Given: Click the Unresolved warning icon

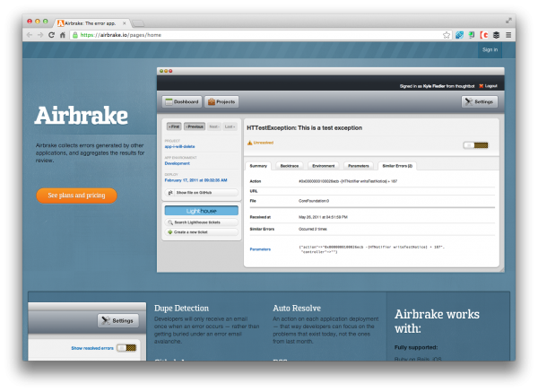Looking at the screenshot, I should pyautogui.click(x=250, y=143).
